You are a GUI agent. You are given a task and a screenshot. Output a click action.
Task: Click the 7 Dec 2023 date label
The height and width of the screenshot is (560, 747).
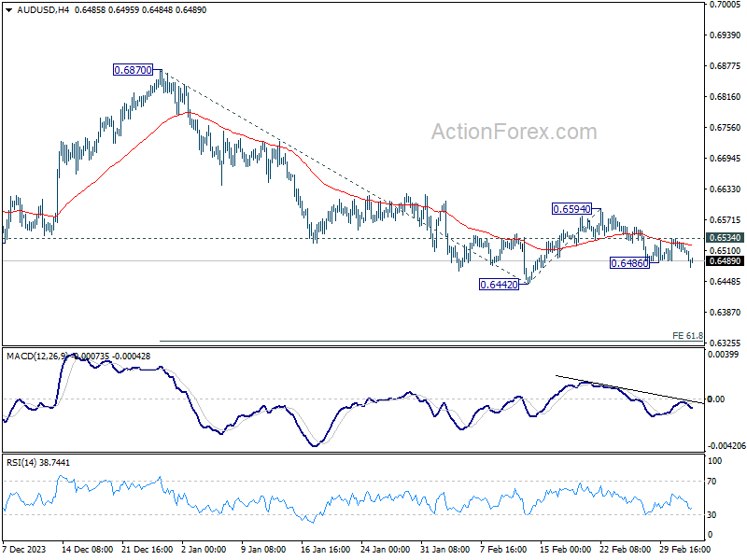click(x=24, y=550)
